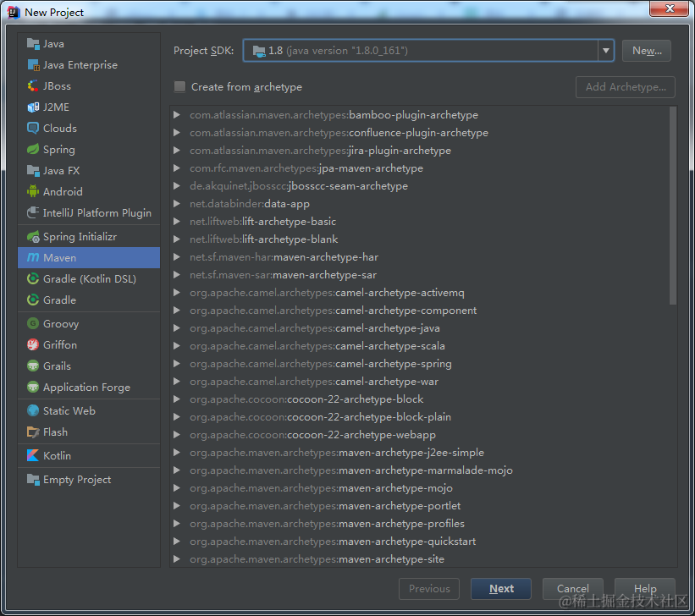Close the New Project dialog

coord(670,8)
